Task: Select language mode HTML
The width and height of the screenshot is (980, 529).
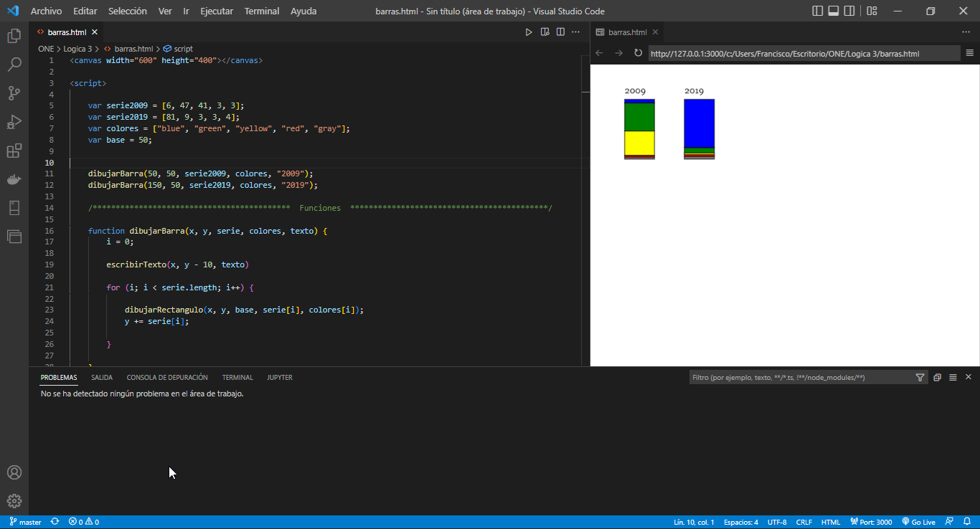Action: (830, 522)
